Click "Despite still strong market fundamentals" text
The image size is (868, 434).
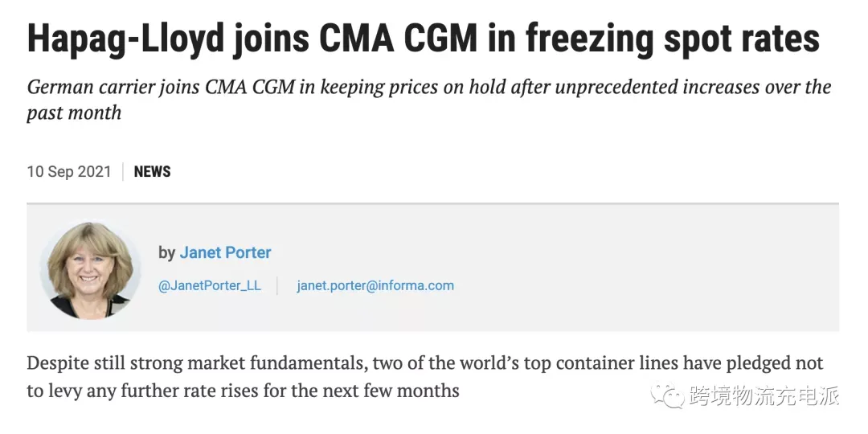click(197, 363)
